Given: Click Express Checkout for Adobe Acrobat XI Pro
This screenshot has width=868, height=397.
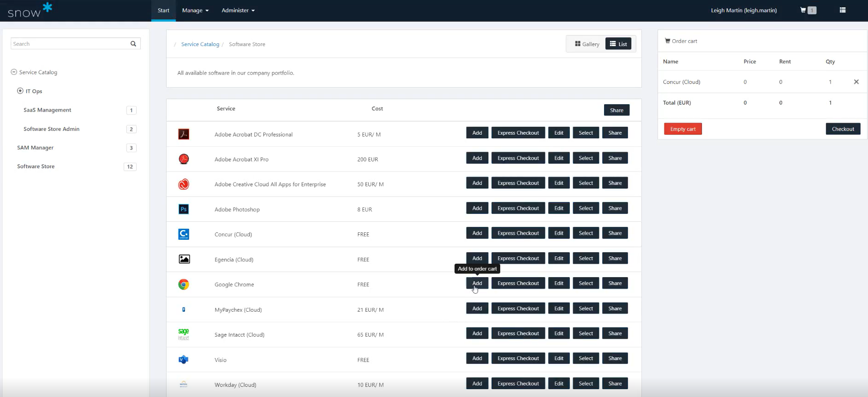Looking at the screenshot, I should [x=518, y=158].
